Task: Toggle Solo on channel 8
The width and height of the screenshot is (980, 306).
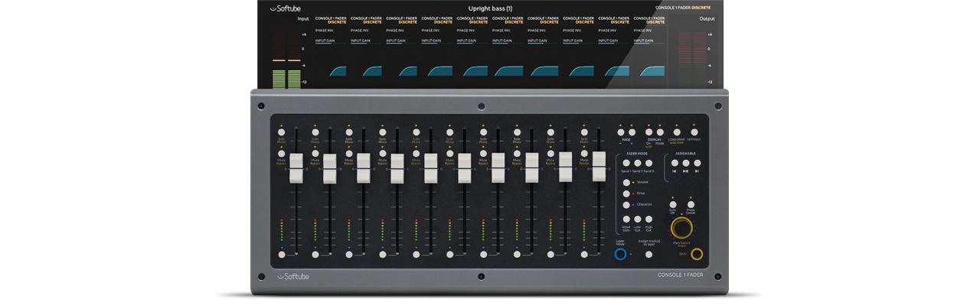Action: [517, 132]
